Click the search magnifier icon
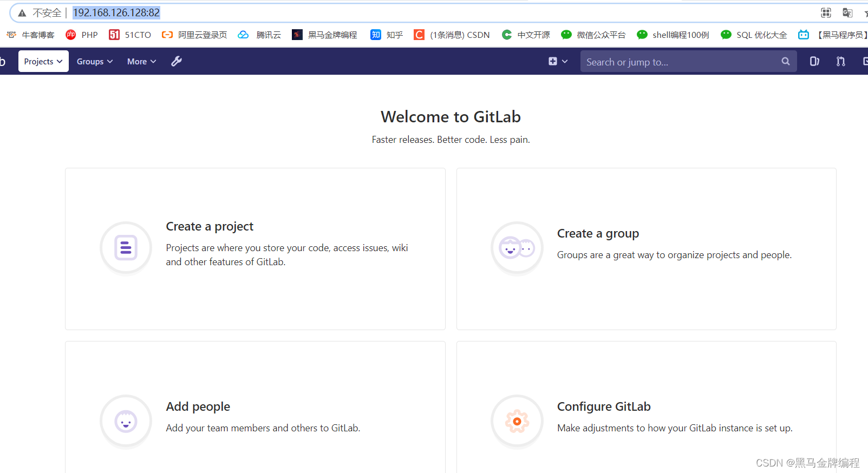 pos(786,61)
